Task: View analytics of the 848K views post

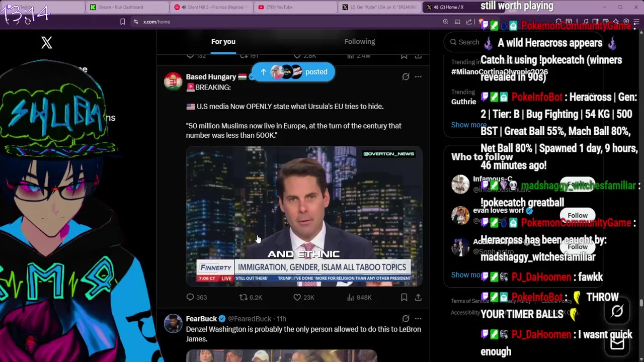Action: point(359,297)
